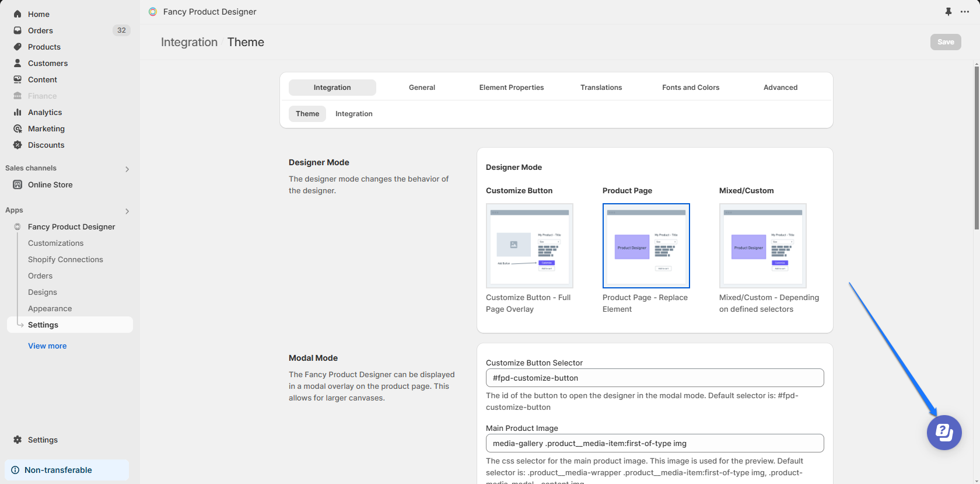
Task: Click the Finance menu label
Action: coord(43,96)
